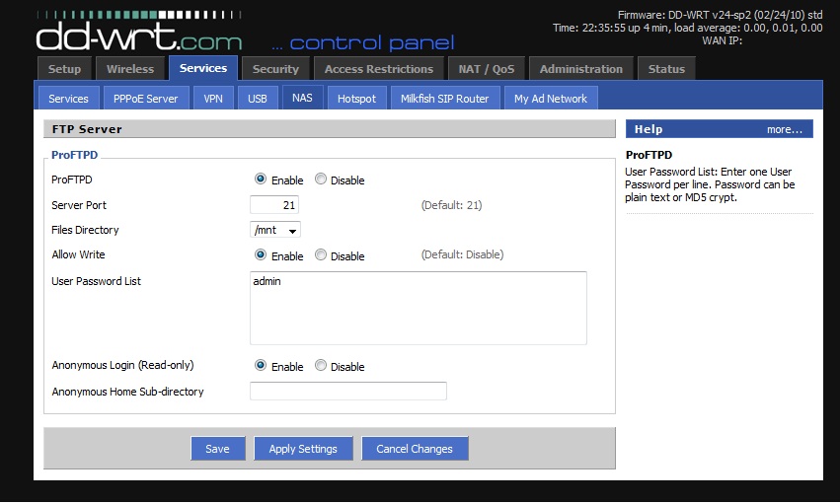Select the PPPoE Server sub-tab
Screen dimensions: 840x504
click(x=145, y=99)
